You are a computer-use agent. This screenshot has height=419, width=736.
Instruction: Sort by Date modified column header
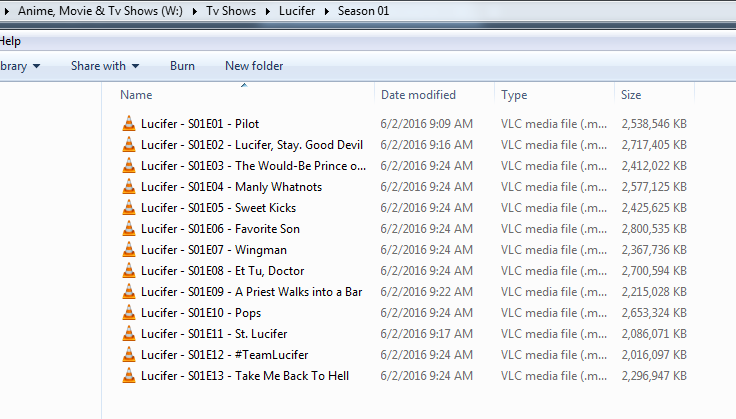pyautogui.click(x=418, y=95)
